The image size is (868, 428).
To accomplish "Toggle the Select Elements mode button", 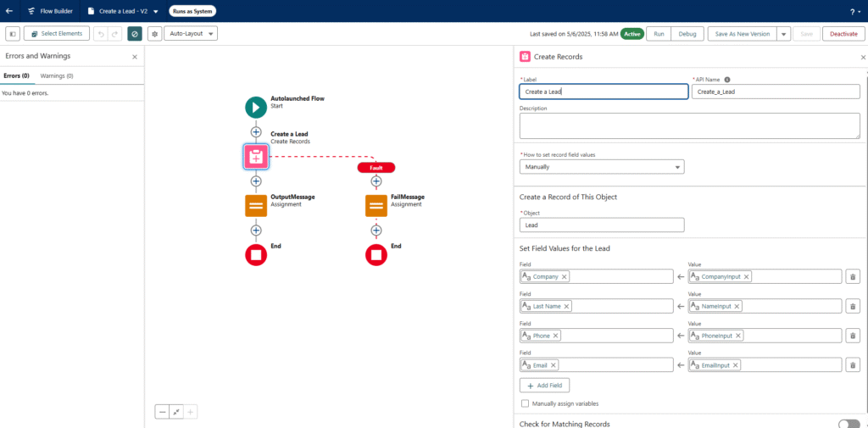I will point(56,33).
